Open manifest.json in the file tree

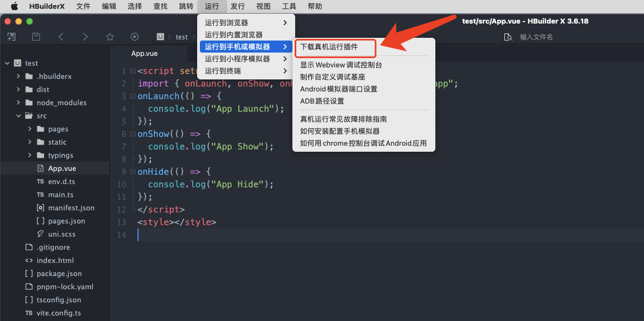tap(71, 208)
